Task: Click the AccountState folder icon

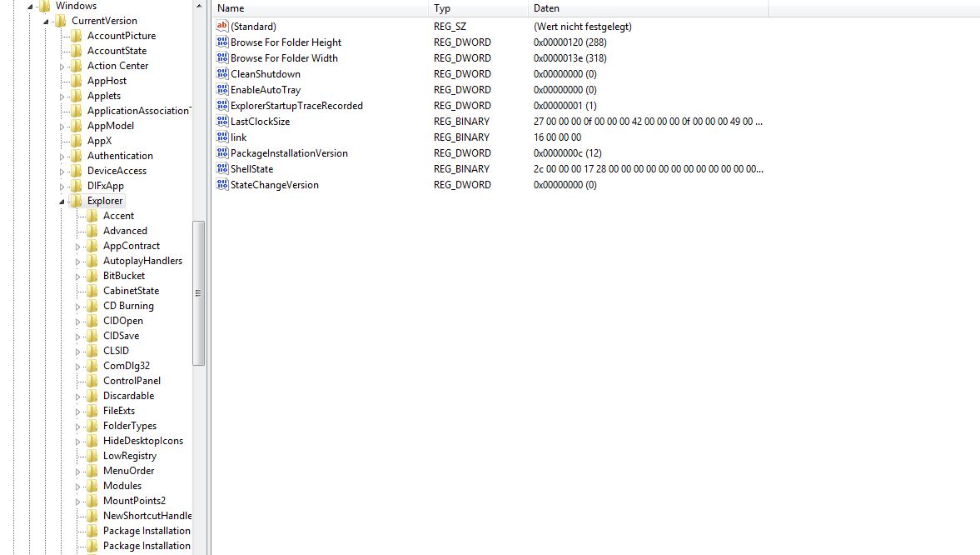Action: pos(77,51)
